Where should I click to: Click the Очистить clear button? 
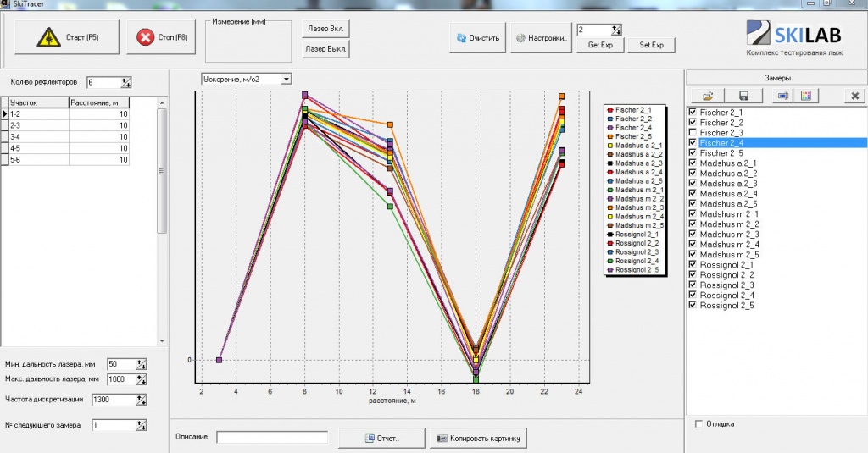[478, 38]
